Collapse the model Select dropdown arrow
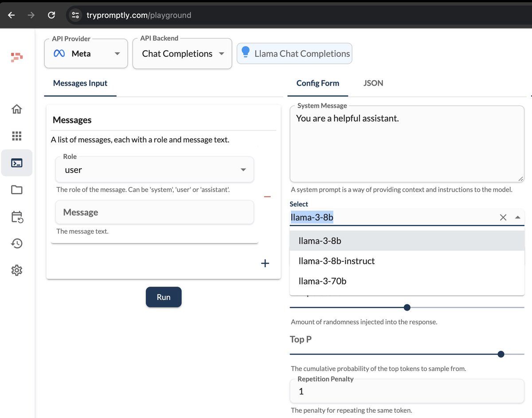This screenshot has width=532, height=418. (x=517, y=217)
